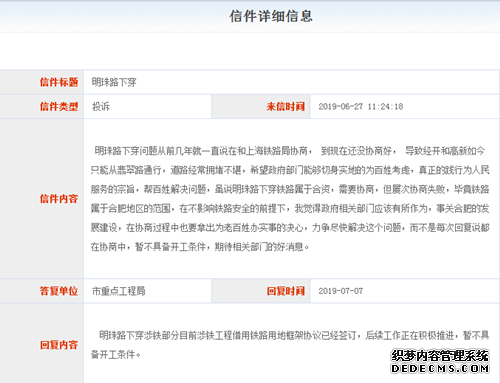Click the content line starting 服务的宗旨

(x=290, y=189)
